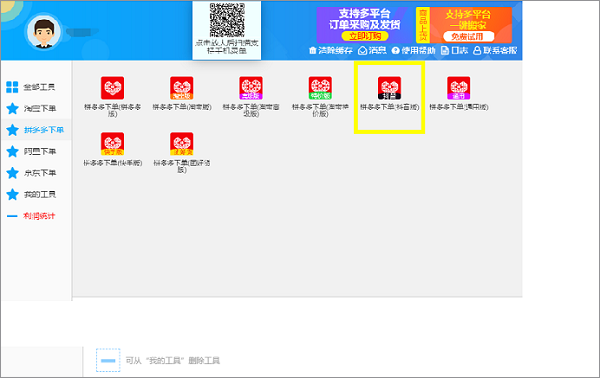This screenshot has height=378, width=600.
Task: Open 拼多多下单 tool with orange badge
Action: coord(182,88)
